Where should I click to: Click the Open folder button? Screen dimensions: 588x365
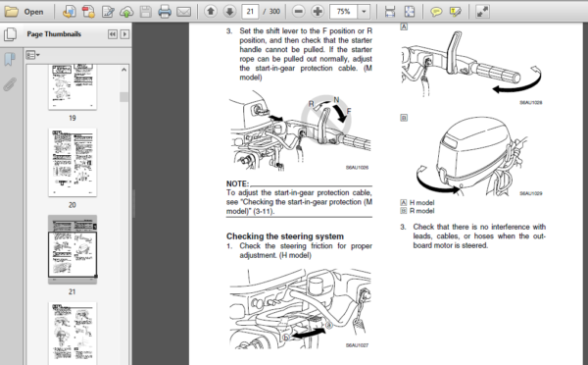24,12
